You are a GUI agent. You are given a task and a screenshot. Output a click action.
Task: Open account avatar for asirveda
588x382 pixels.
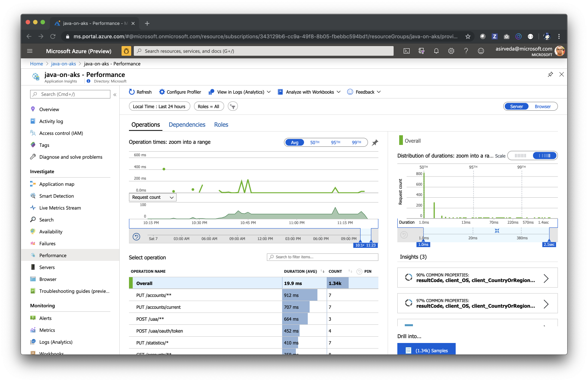tap(560, 51)
